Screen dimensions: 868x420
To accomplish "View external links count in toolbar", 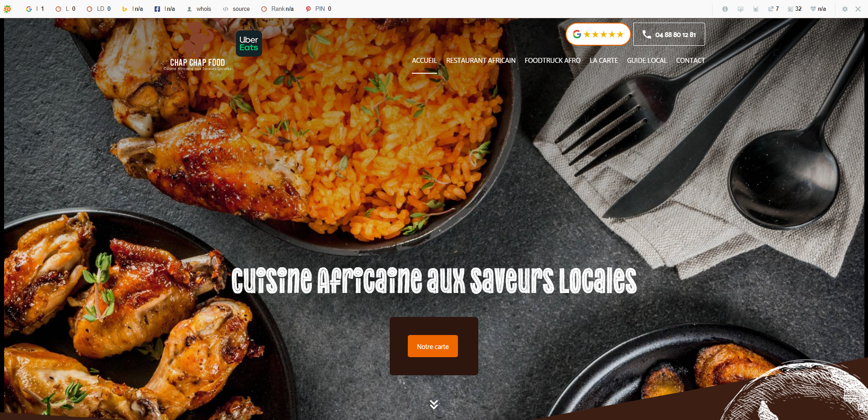I will pos(774,9).
